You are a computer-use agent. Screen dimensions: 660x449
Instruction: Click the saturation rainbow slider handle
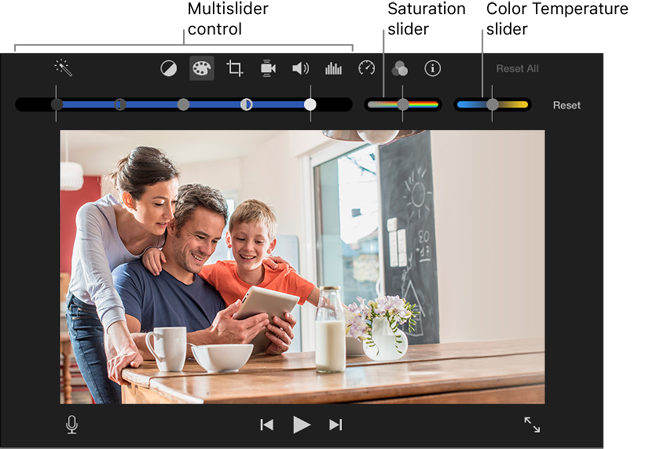403,104
